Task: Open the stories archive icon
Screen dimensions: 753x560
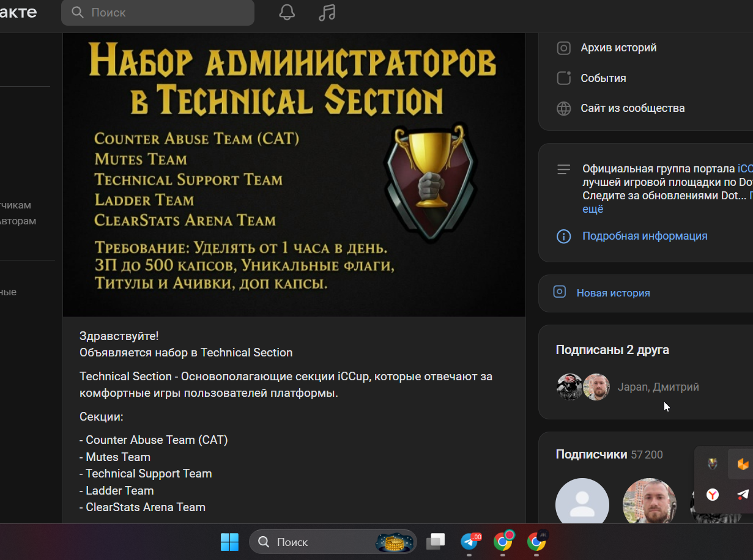Action: tap(564, 48)
